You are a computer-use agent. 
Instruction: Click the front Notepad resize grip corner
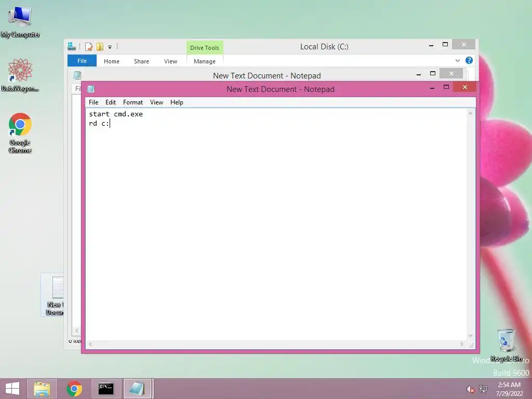(x=471, y=345)
